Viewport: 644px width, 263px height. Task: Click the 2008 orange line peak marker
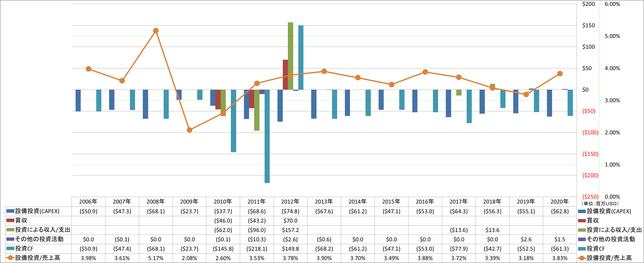click(155, 30)
